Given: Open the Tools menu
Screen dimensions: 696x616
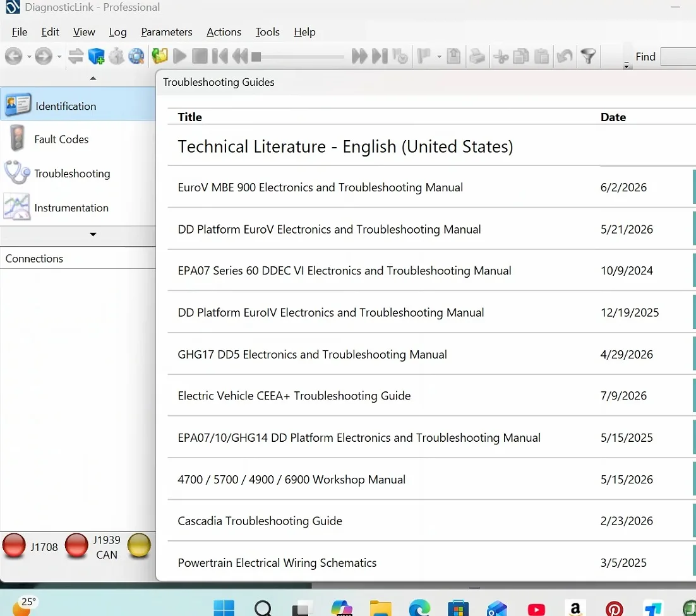Looking at the screenshot, I should [267, 32].
